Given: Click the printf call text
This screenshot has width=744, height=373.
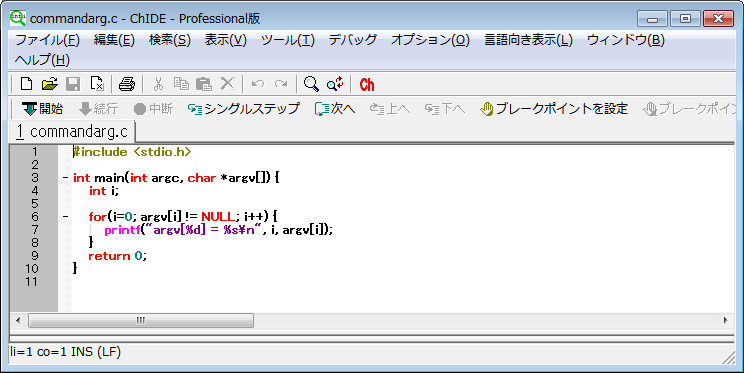Looking at the screenshot, I should point(219,230).
